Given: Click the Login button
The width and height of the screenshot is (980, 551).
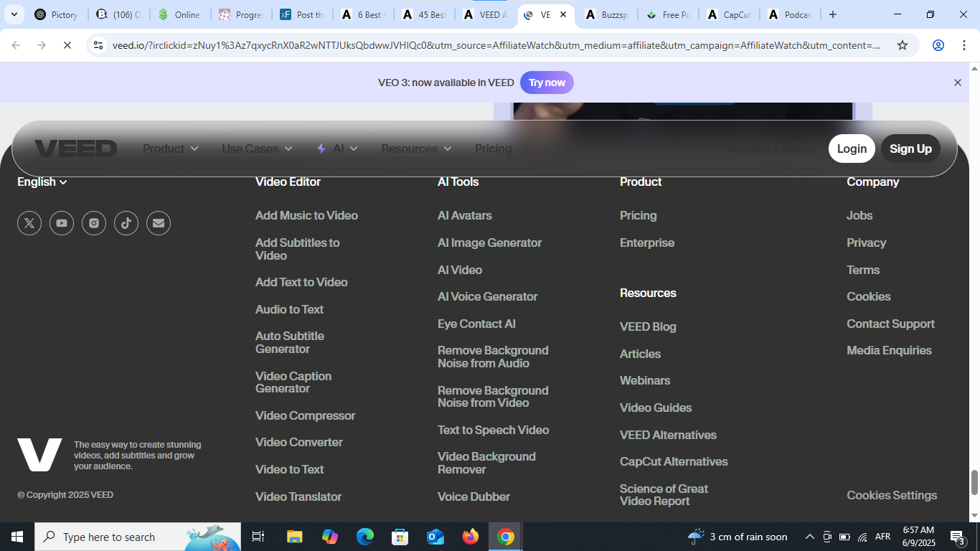Looking at the screenshot, I should pyautogui.click(x=852, y=149).
